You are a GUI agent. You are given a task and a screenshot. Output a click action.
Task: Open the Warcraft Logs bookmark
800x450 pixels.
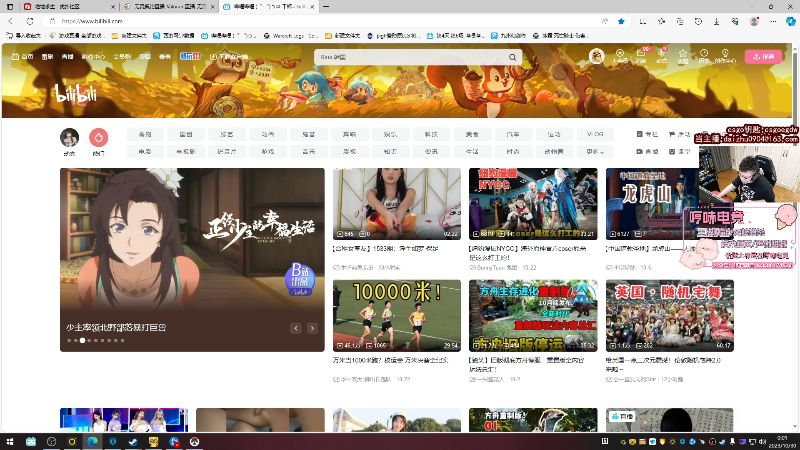291,36
